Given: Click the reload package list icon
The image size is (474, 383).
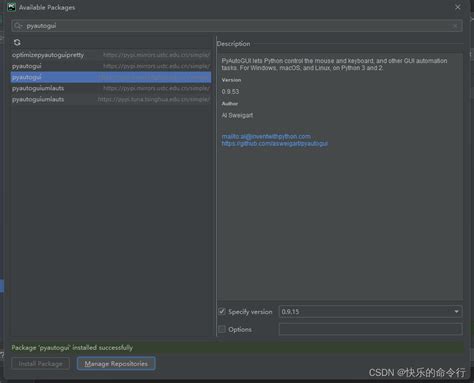Looking at the screenshot, I should tap(17, 42).
